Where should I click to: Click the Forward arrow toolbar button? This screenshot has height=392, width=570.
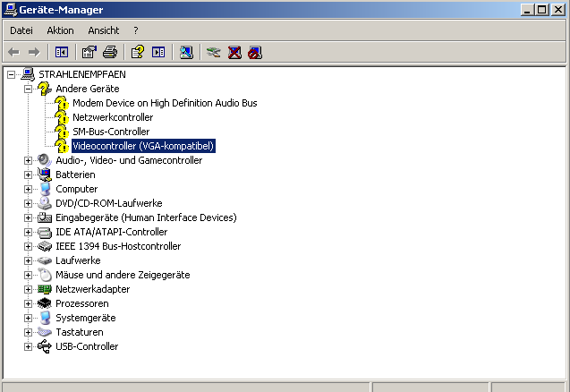34,53
